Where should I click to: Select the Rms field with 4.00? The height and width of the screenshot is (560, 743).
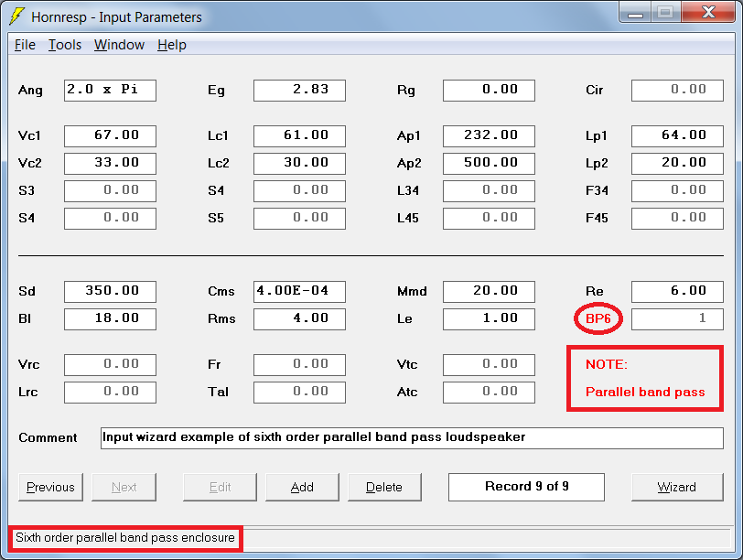(x=299, y=318)
